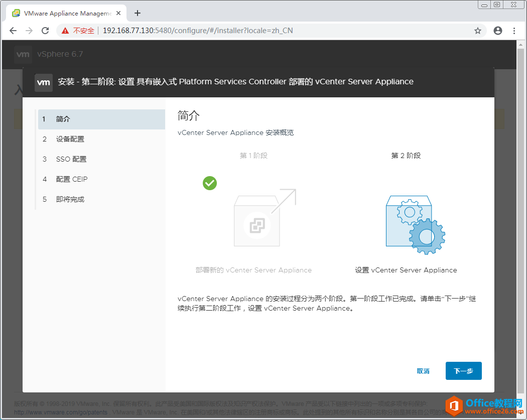Click the 下一步 (Next) button
The image size is (527, 420).
tap(463, 371)
